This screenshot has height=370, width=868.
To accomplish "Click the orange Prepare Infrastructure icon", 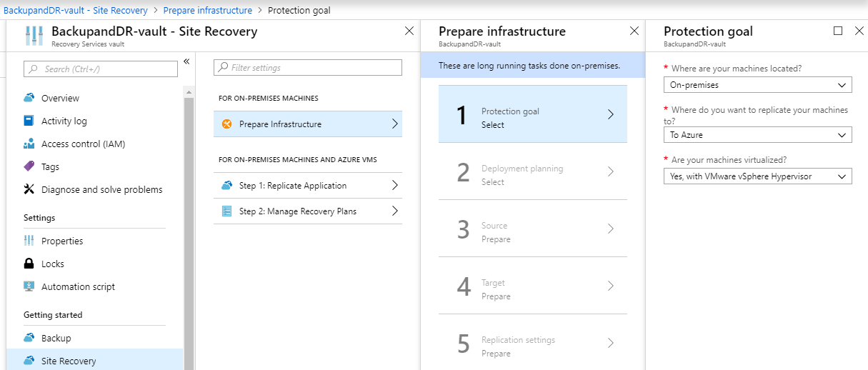I will point(227,124).
